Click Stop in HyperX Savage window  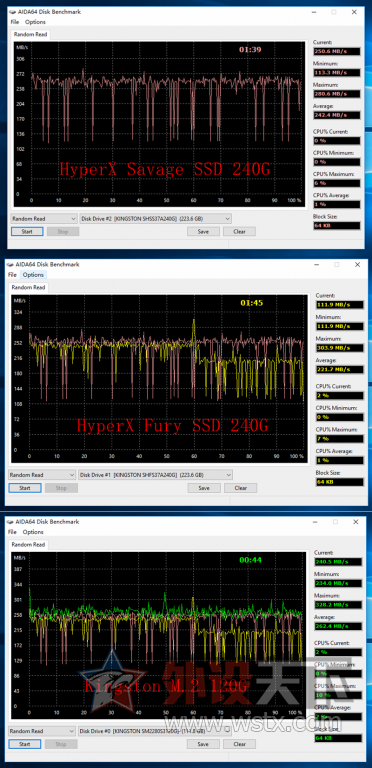pyautogui.click(x=63, y=232)
